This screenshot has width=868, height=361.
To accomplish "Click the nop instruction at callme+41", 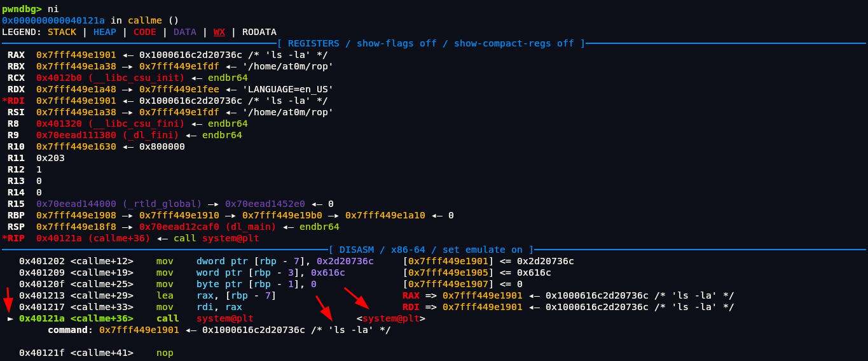I will click(165, 353).
